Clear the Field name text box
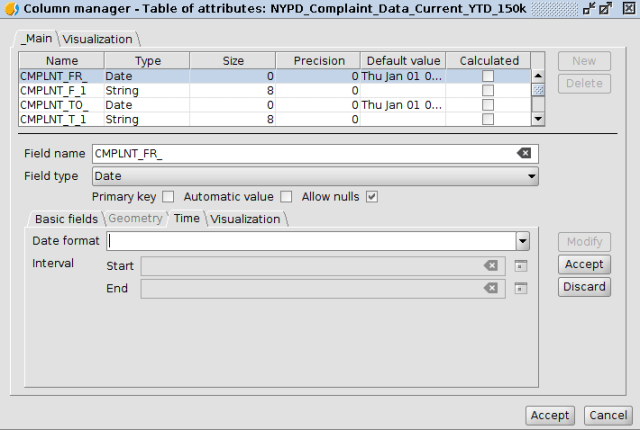640x430 pixels. pos(523,154)
